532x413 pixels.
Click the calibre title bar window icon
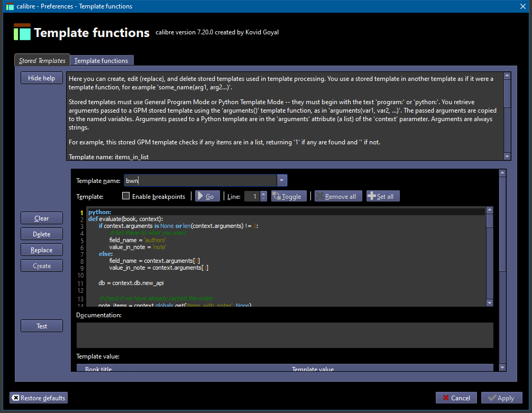click(x=10, y=6)
